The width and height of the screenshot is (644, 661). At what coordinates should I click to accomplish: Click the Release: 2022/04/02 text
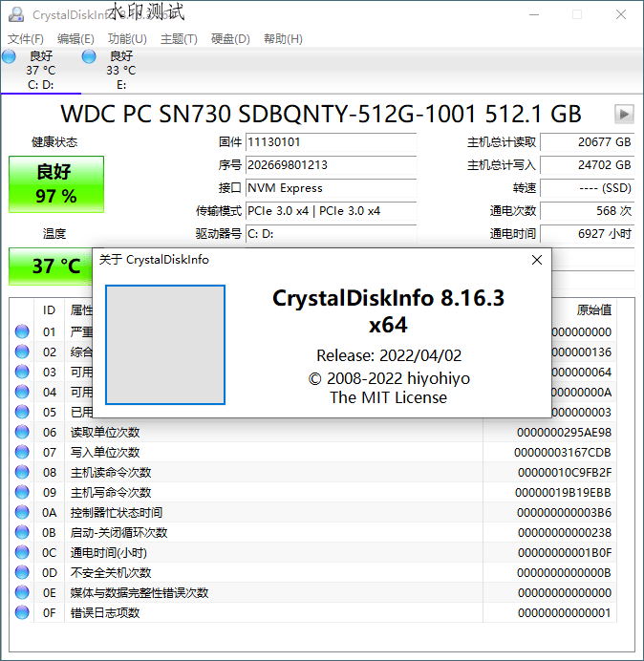[x=389, y=355]
